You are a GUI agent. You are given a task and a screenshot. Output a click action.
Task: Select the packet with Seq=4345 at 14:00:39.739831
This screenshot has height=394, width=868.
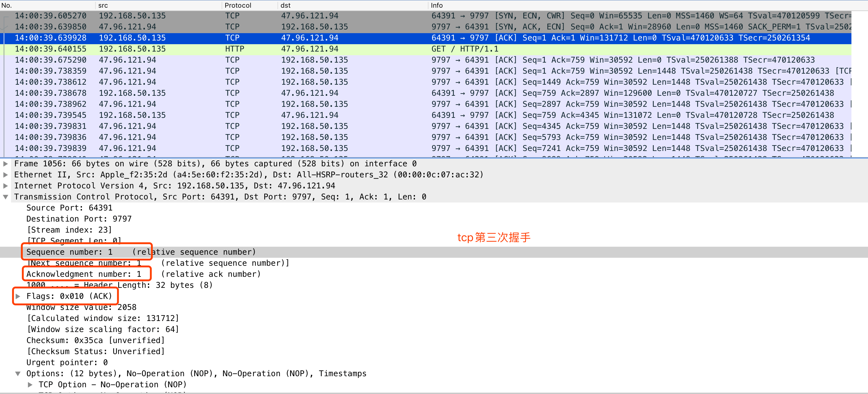(x=426, y=127)
